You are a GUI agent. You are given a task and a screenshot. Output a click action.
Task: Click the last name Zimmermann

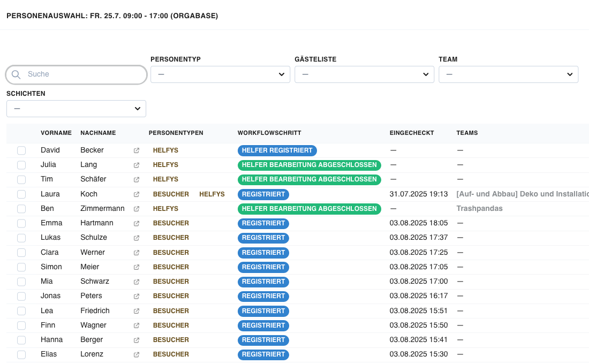point(102,208)
